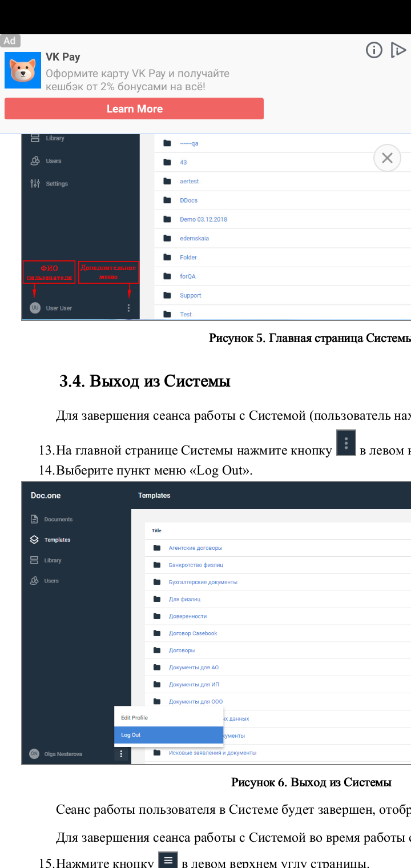This screenshot has width=411, height=868.
Task: Click the Documents page icon in figure 6
Action: (34, 519)
